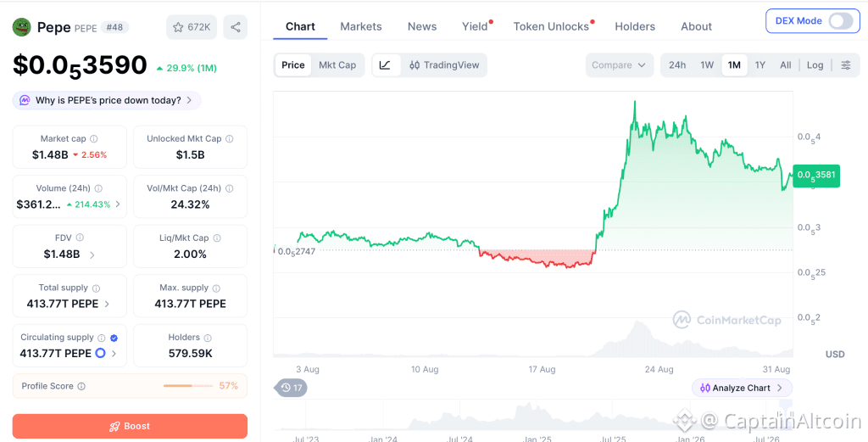Open the Markets tab
Screen dimensions: 868x442
361,26
